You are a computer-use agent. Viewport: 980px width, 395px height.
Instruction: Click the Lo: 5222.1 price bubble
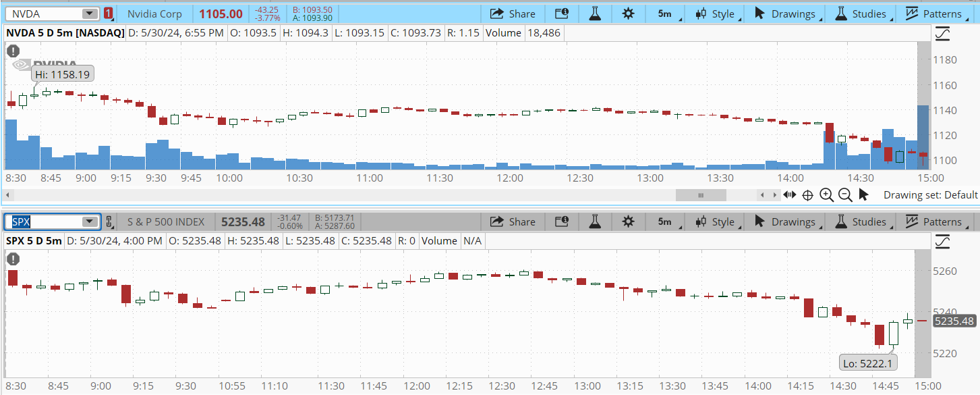[868, 363]
